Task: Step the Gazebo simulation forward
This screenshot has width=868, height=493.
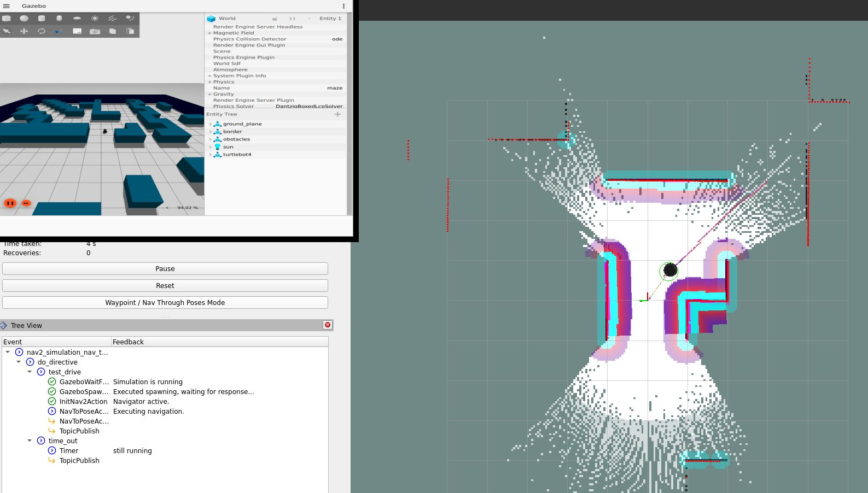Action: click(x=26, y=203)
